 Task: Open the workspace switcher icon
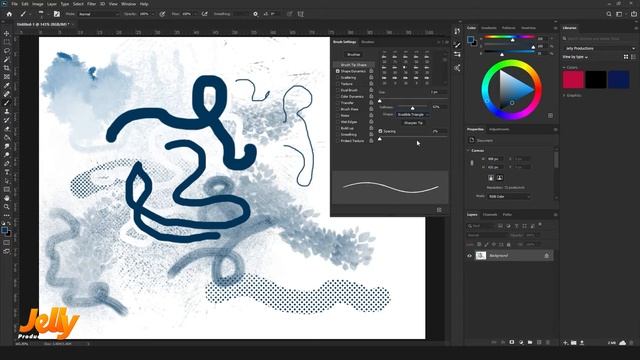click(619, 14)
